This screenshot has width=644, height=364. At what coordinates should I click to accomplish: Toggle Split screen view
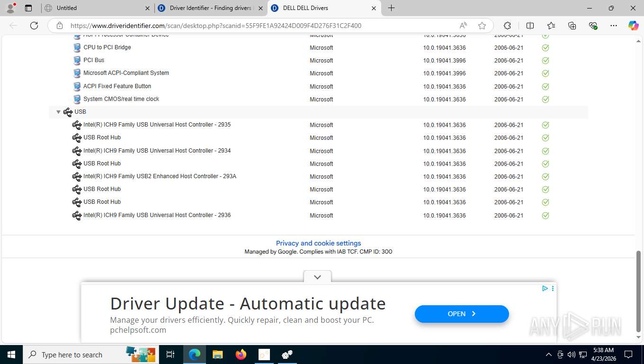click(530, 26)
